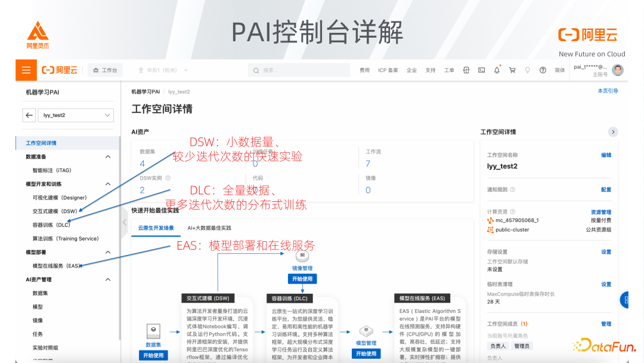Click the back arrow above workspace selector
644x363 pixels.
coord(29,115)
